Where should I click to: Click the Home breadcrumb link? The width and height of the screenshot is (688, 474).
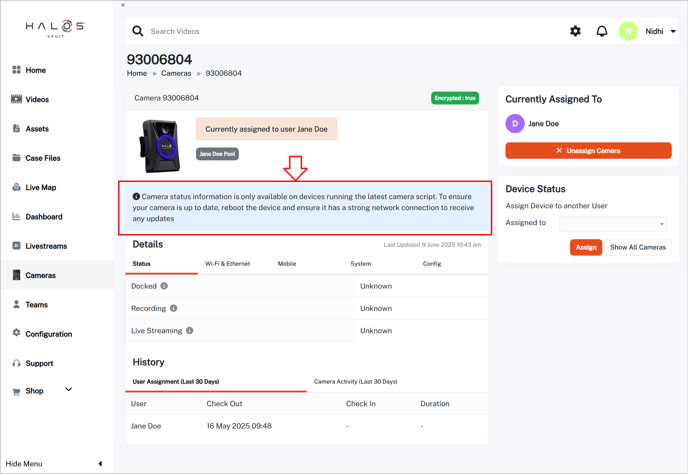click(x=137, y=73)
